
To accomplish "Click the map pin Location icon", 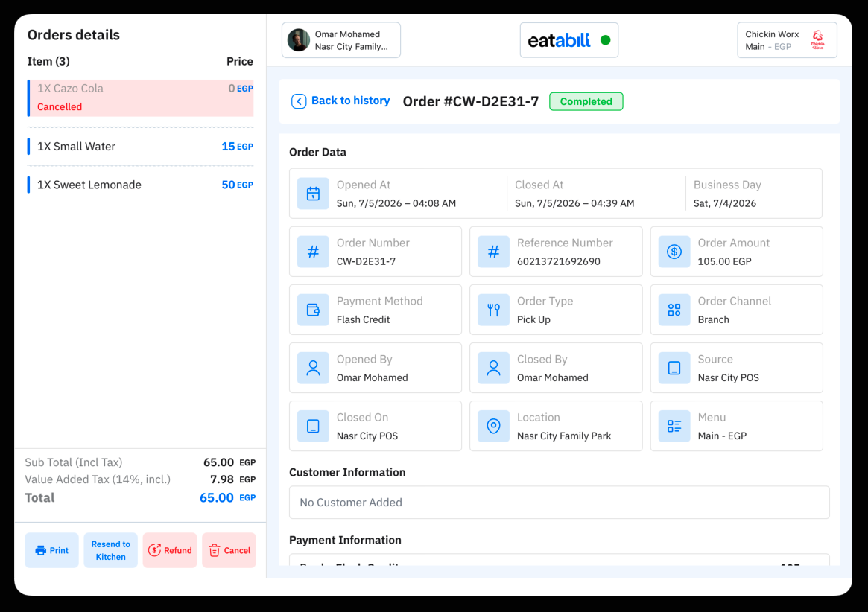I will click(493, 426).
